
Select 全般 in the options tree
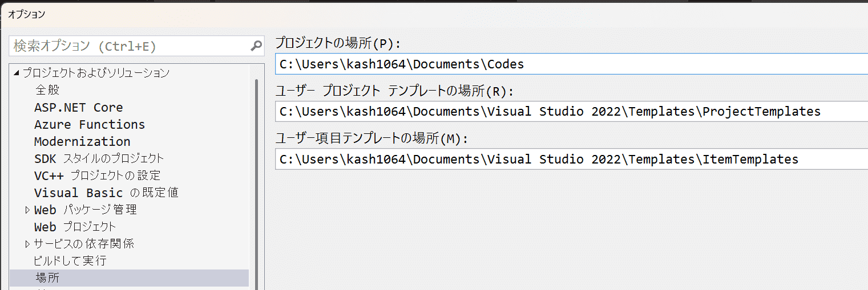point(47,90)
